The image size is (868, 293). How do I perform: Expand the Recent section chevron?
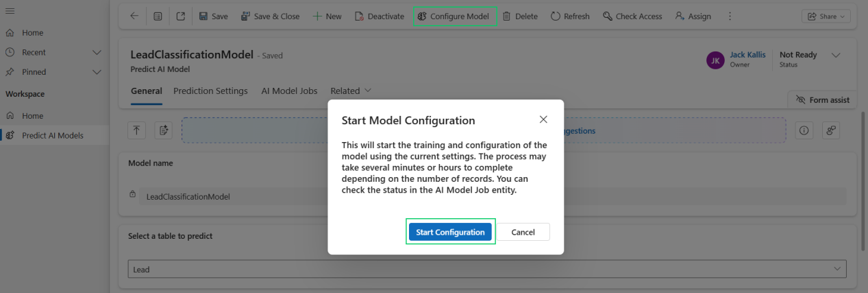(97, 52)
